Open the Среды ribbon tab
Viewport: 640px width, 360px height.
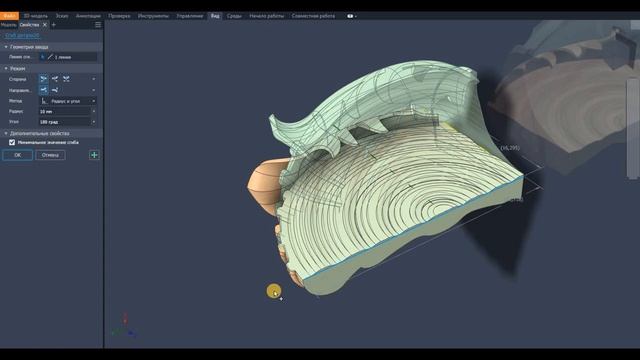(x=234, y=16)
